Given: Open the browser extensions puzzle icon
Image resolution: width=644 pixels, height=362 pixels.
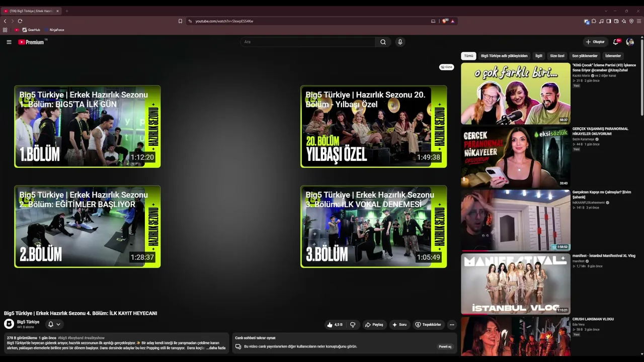Looking at the screenshot, I should tap(594, 21).
